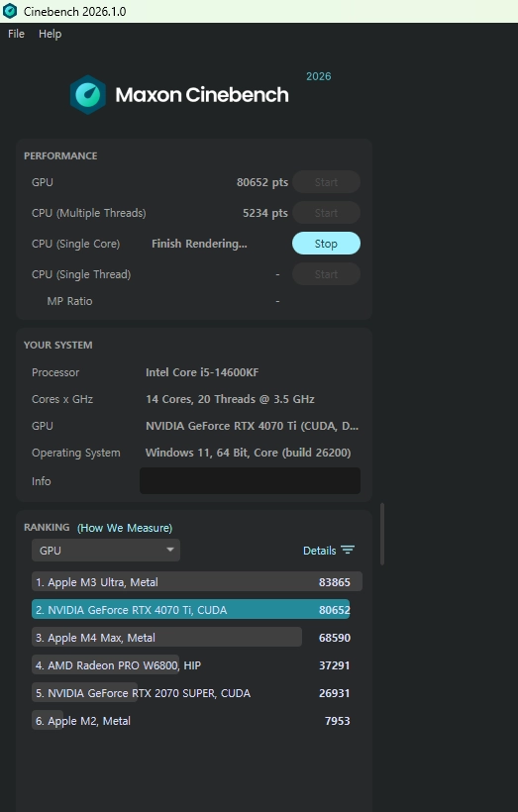Click the Details link in Ranking
Viewport: 518px width, 812px height.
(320, 551)
